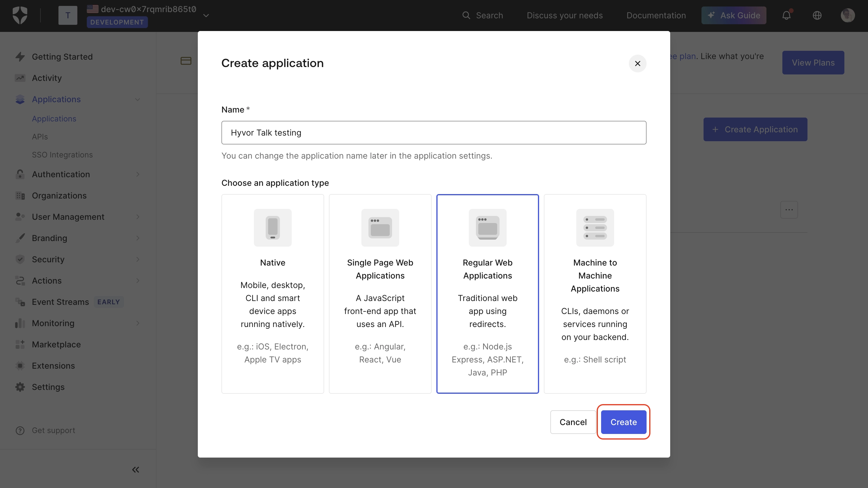The image size is (868, 488).
Task: Collapse the sidebar with double chevron
Action: pyautogui.click(x=136, y=469)
